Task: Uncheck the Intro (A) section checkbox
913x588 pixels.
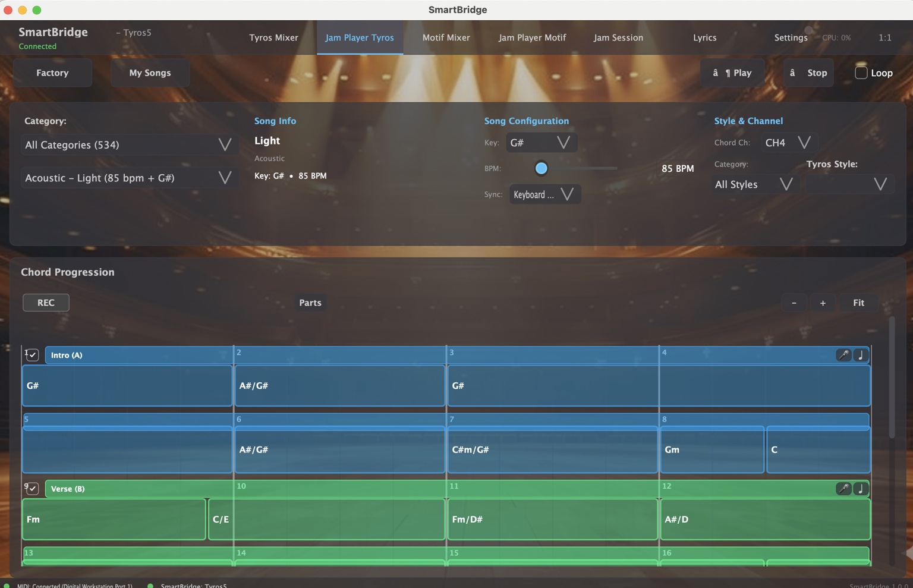Action: coord(33,355)
